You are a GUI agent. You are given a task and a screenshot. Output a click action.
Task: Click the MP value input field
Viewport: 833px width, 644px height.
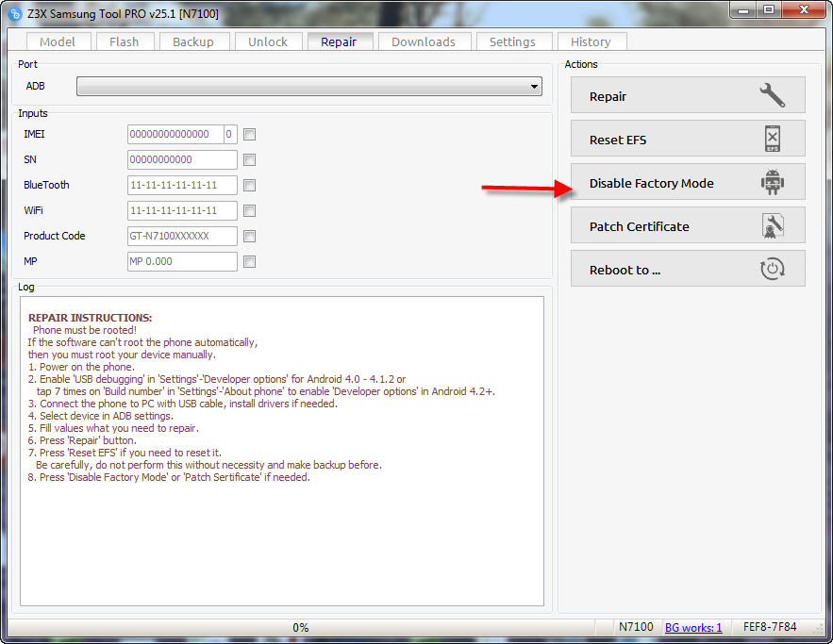[x=182, y=262]
